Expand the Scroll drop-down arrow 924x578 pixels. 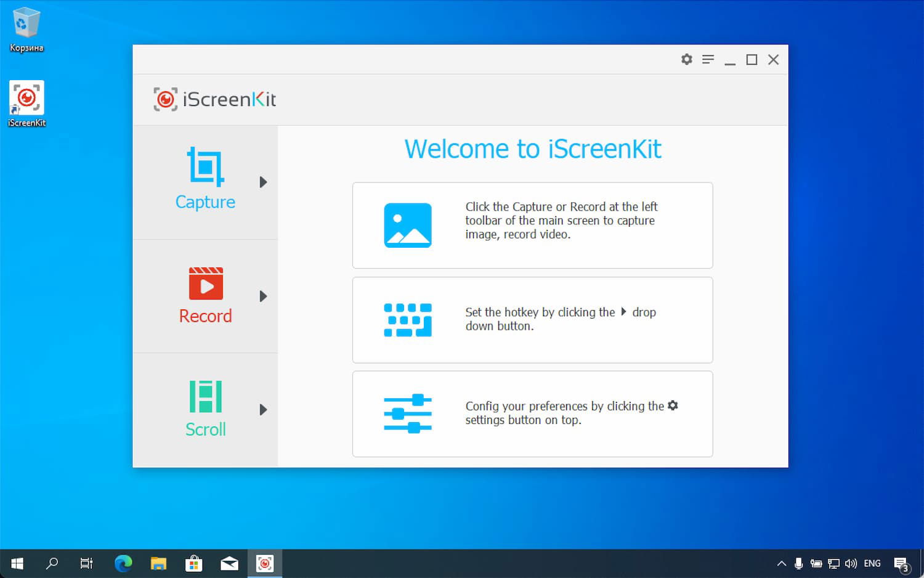(x=263, y=410)
